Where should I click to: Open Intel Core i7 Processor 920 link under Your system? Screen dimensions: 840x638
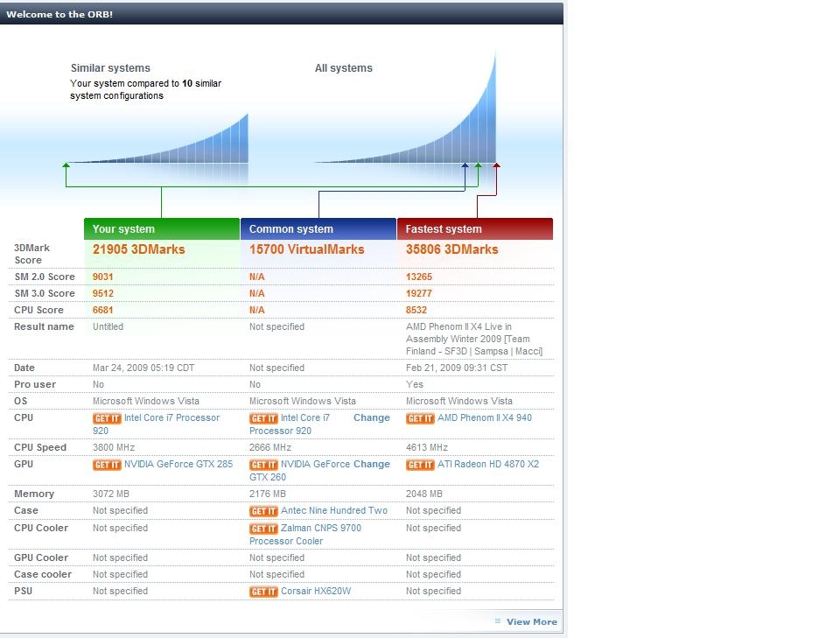point(157,424)
